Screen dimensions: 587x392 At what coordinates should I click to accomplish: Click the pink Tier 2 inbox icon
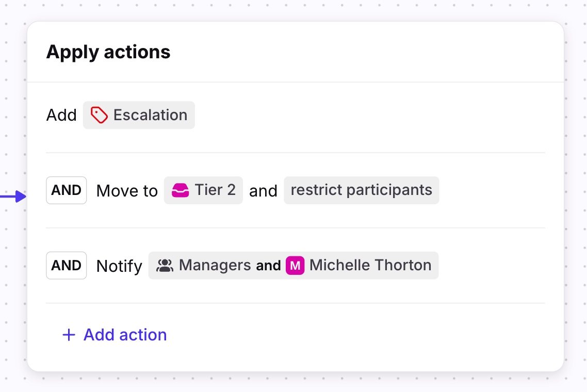click(180, 190)
